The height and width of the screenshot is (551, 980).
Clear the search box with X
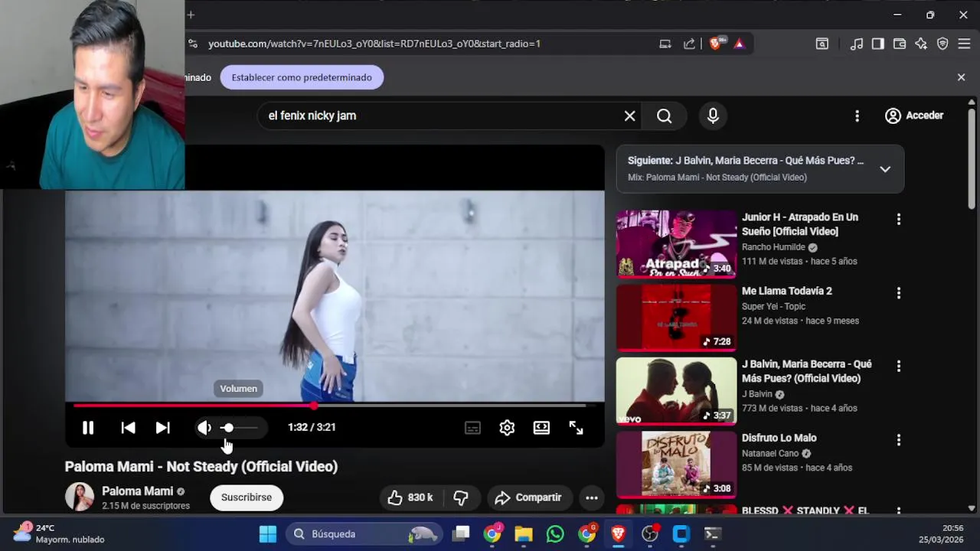[629, 116]
